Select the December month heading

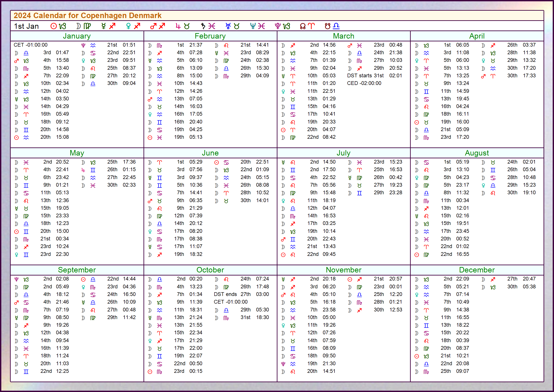477,270
